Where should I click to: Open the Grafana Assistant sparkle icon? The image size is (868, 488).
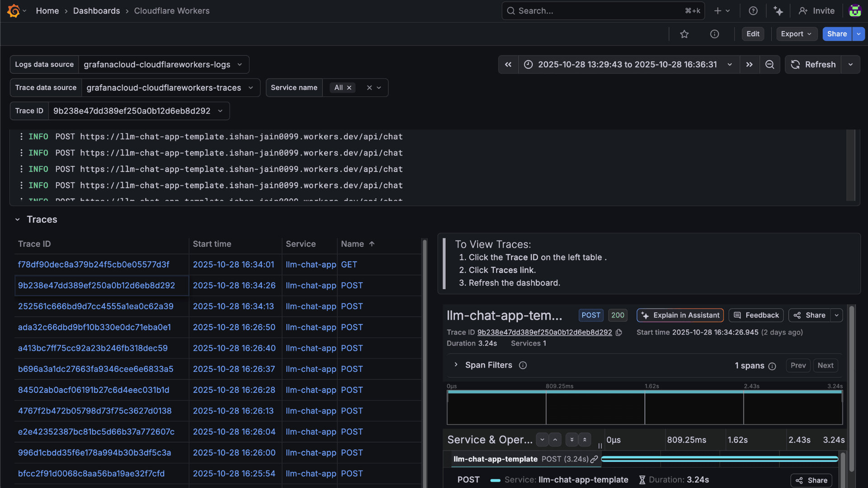click(778, 10)
